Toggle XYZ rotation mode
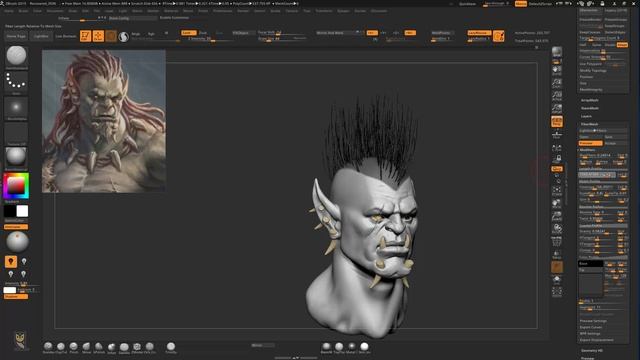This screenshot has height=360, width=640. 557,169
